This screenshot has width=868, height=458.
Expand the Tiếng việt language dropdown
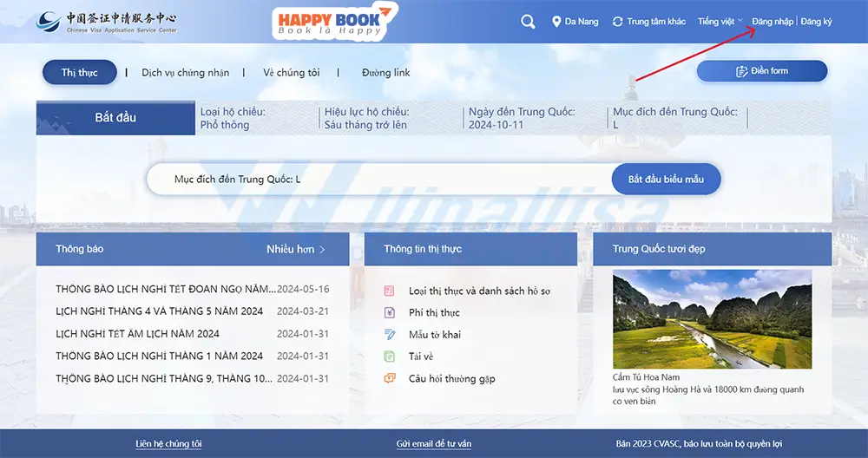point(720,22)
